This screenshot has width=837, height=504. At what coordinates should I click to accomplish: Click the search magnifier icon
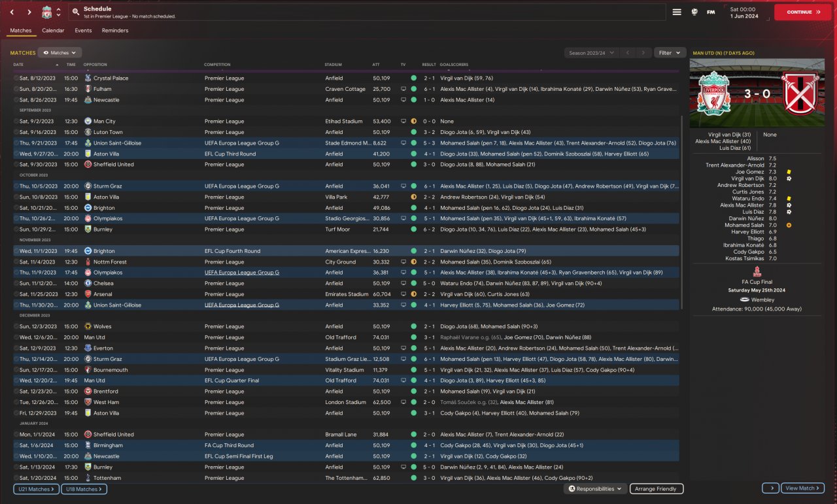[76, 12]
